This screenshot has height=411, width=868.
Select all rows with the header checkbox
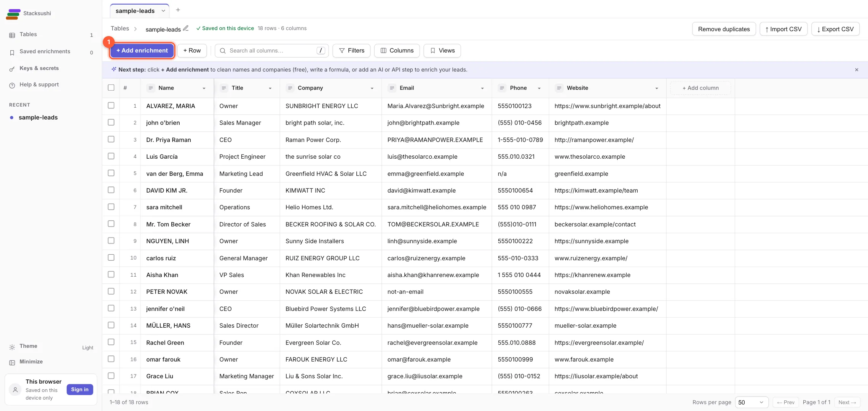coord(111,88)
